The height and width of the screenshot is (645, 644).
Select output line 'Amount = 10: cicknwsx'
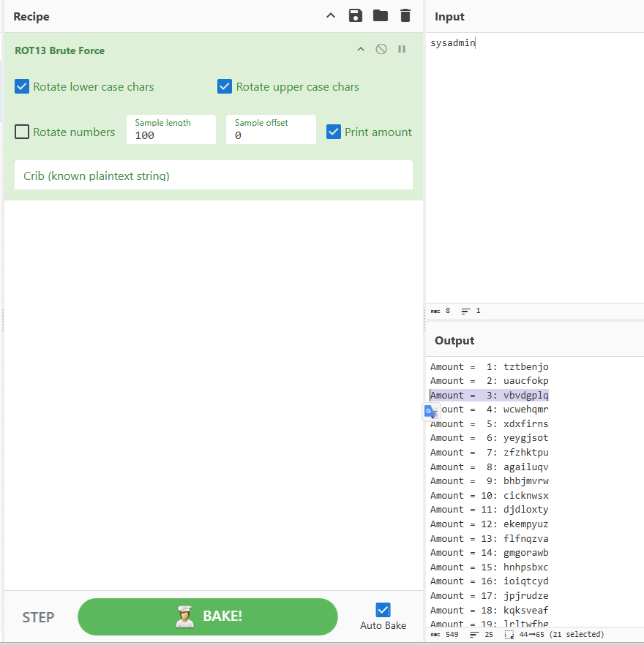(x=489, y=495)
